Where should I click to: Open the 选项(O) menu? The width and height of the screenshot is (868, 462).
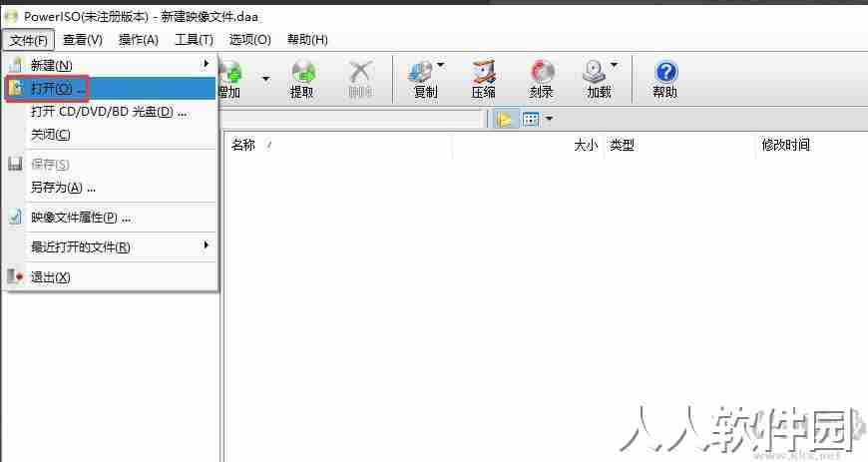coord(249,40)
